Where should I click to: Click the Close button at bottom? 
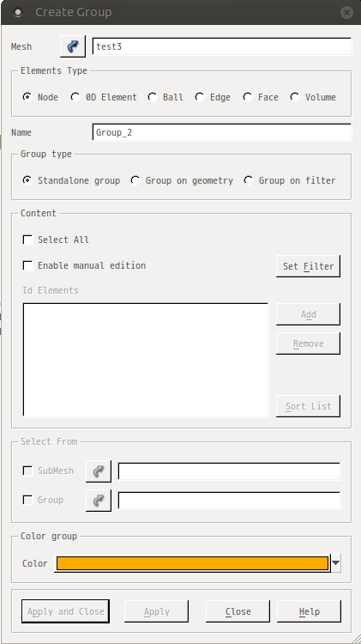(238, 611)
